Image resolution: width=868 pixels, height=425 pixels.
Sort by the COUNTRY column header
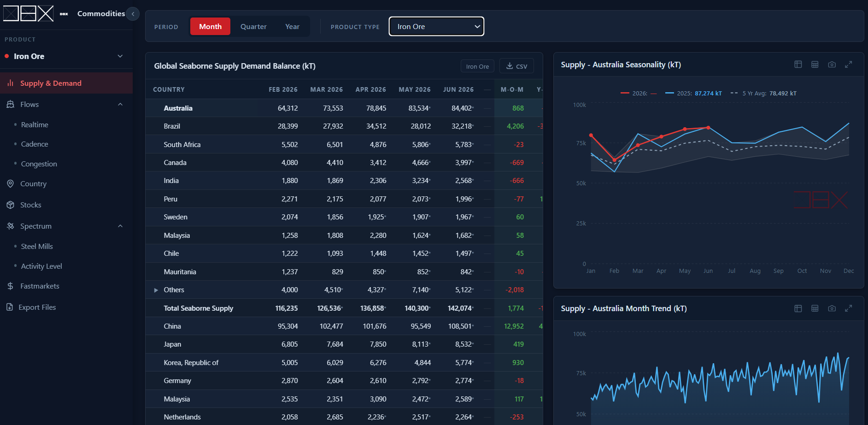[169, 89]
